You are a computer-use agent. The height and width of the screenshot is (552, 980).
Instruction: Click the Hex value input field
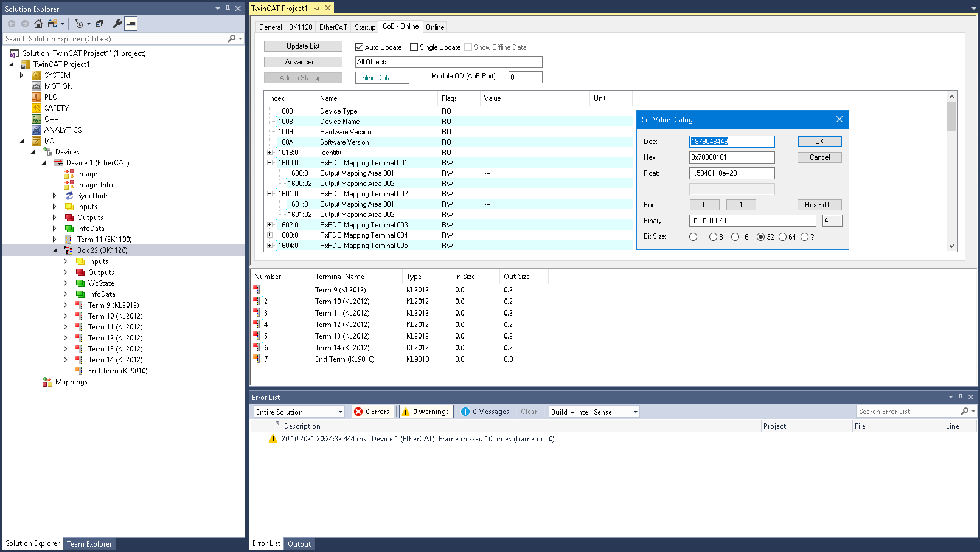[x=732, y=157]
